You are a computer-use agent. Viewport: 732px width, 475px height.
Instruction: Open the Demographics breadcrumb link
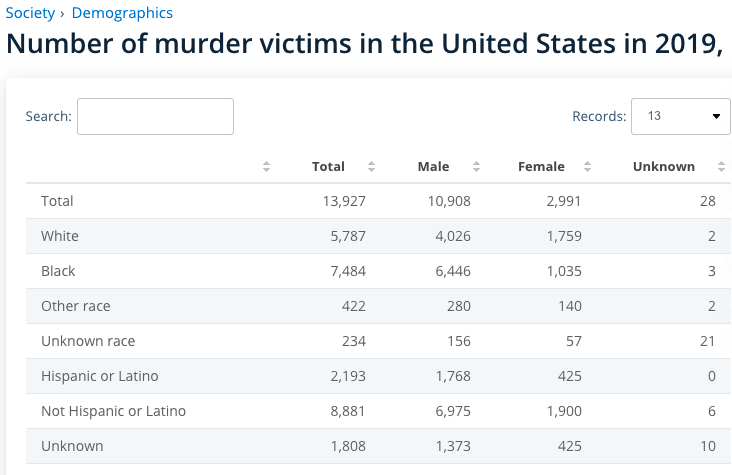click(122, 13)
